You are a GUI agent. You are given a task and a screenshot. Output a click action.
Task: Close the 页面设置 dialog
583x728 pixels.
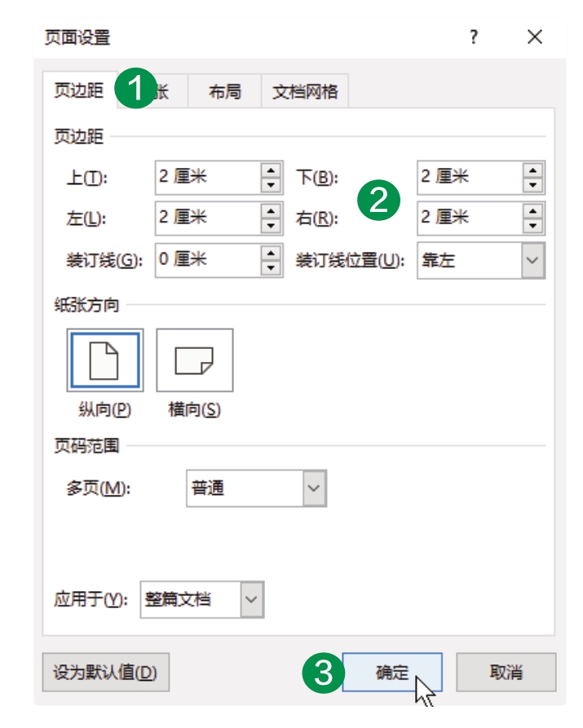coord(535,37)
